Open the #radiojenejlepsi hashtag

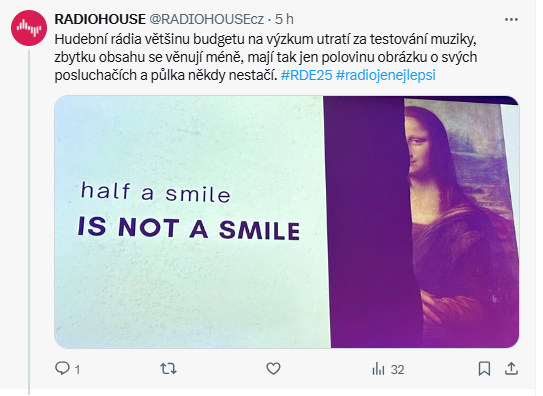385,75
